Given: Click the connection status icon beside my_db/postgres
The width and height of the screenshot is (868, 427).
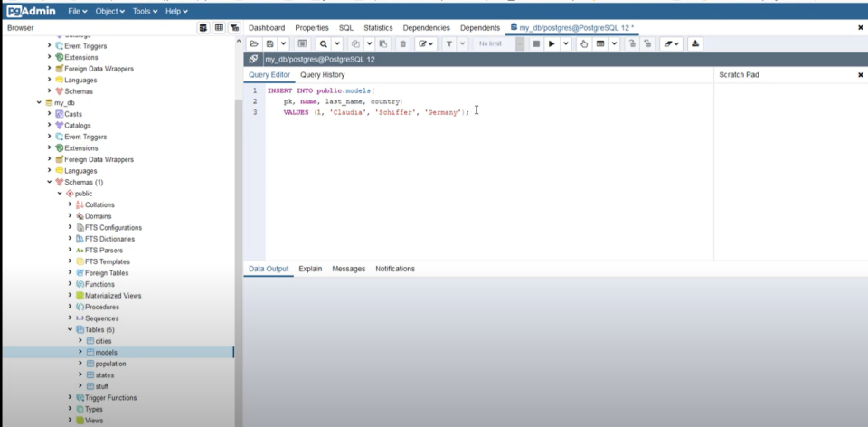Looking at the screenshot, I should pos(253,59).
